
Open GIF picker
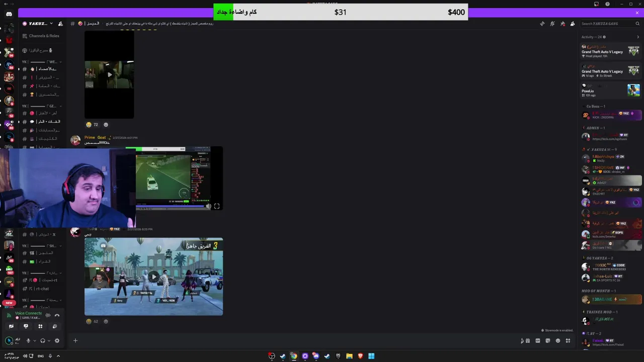click(538, 340)
